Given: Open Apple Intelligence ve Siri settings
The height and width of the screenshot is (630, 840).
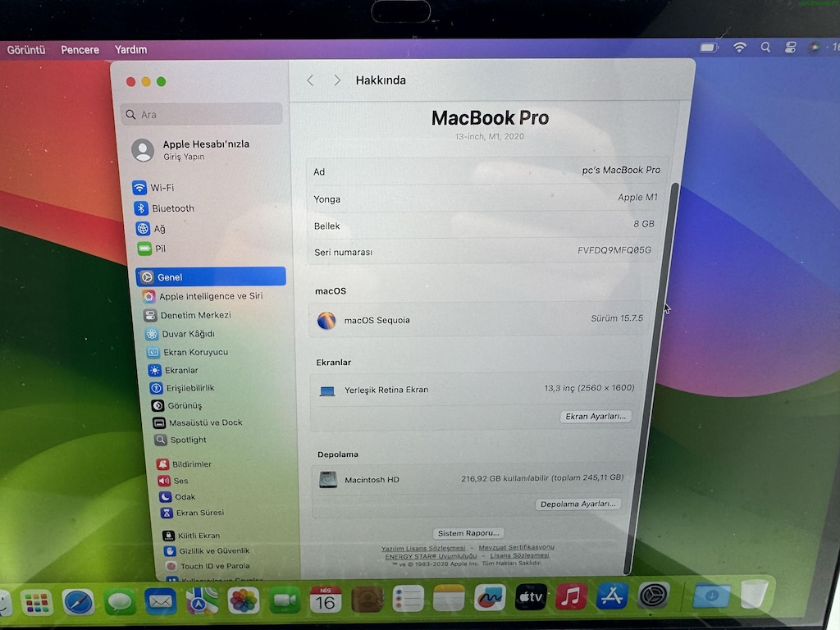Looking at the screenshot, I should [203, 296].
